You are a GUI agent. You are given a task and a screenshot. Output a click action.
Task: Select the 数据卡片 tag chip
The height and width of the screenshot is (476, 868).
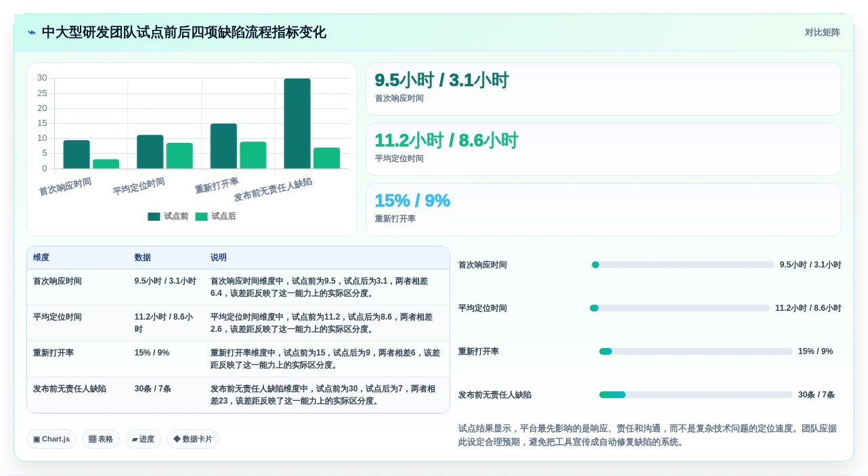[193, 439]
